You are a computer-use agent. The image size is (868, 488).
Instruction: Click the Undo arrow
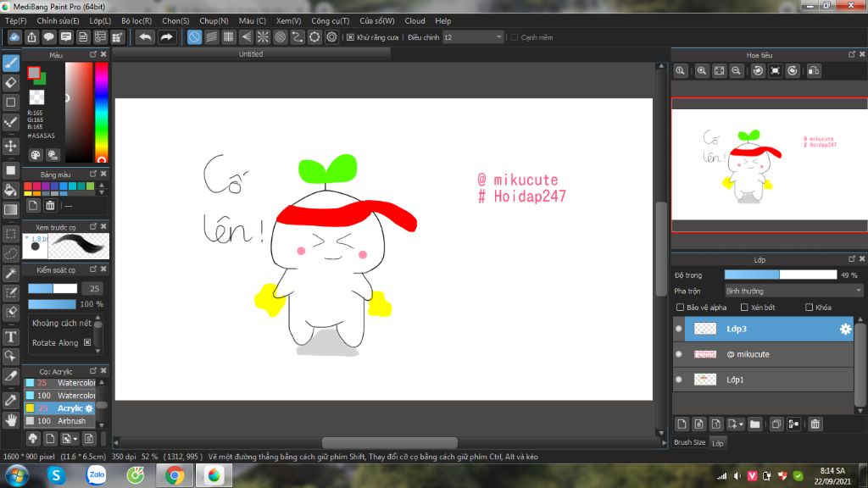pyautogui.click(x=145, y=37)
